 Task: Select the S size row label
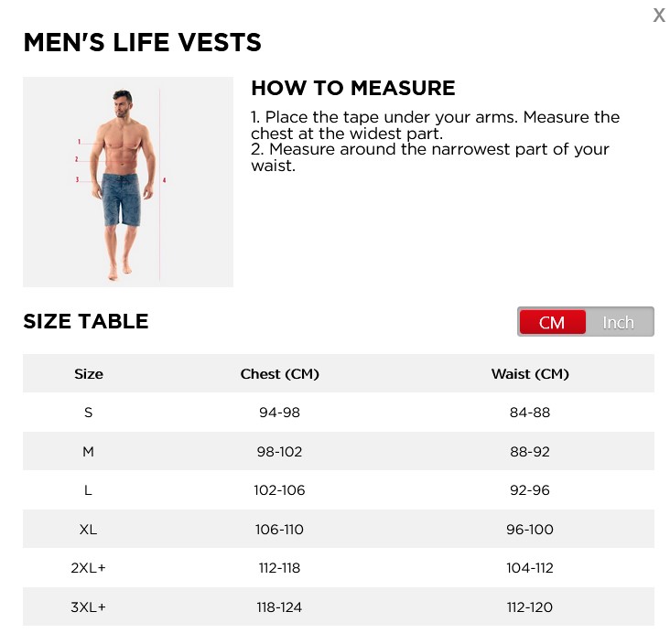(x=89, y=413)
